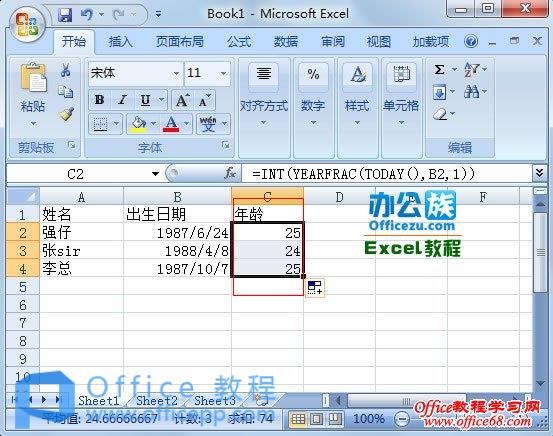
Task: Select column B header
Action: click(177, 196)
